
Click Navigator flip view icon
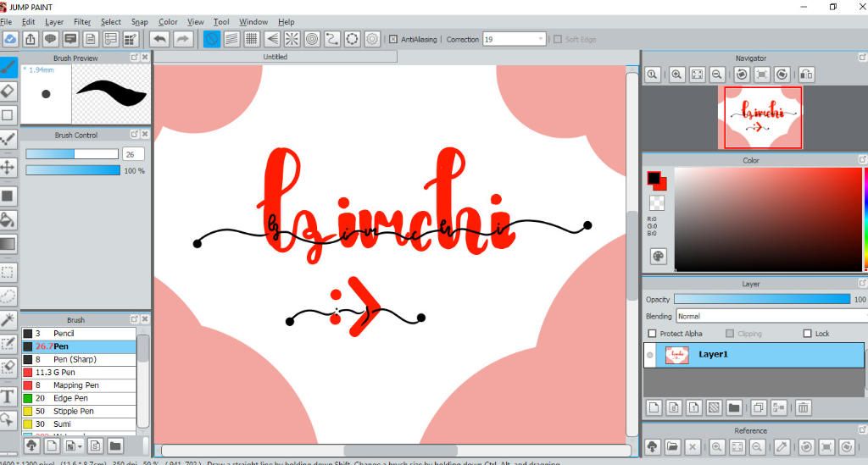pos(807,75)
